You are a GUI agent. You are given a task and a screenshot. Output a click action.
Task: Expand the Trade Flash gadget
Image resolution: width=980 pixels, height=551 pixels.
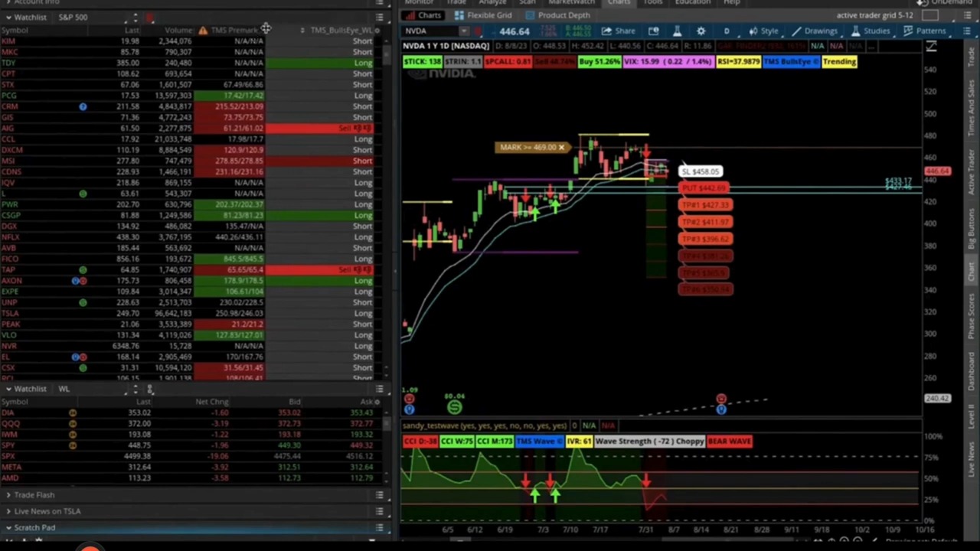(x=8, y=495)
